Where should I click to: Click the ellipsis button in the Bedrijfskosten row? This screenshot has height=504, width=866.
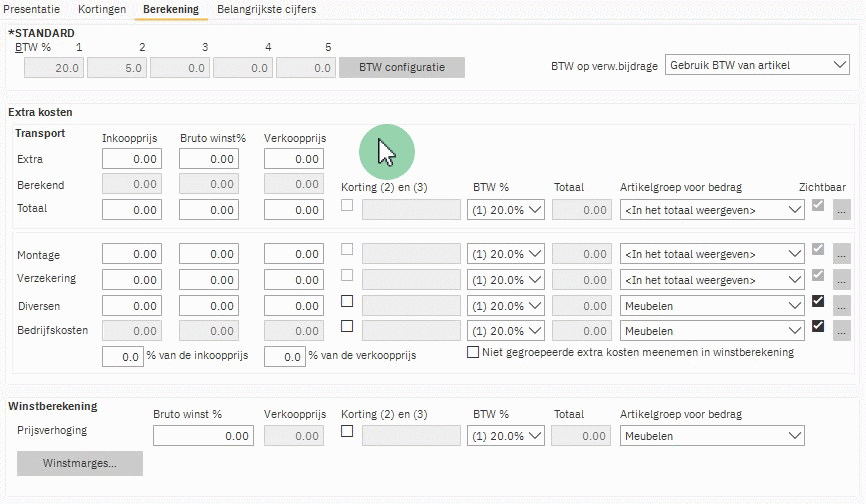(841, 330)
